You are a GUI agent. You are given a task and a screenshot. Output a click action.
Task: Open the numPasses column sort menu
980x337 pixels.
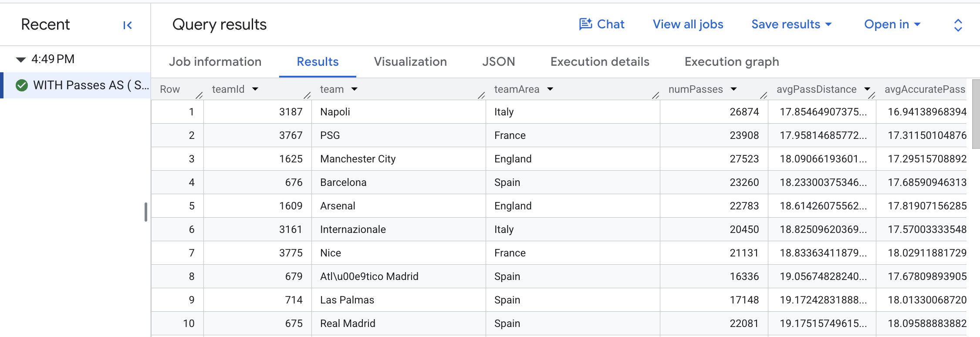click(x=734, y=89)
